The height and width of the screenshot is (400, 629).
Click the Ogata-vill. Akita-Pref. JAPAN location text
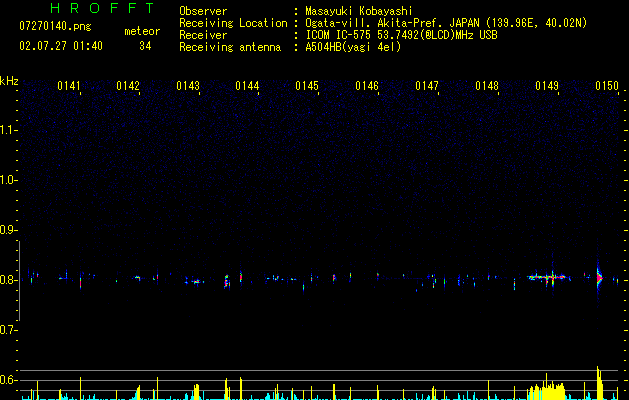(446, 23)
